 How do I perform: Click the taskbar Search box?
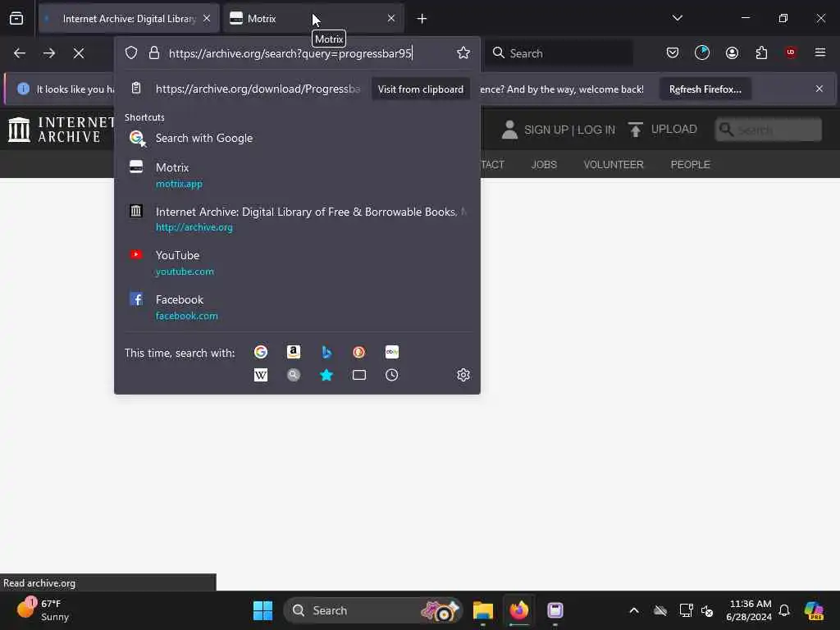pyautogui.click(x=373, y=610)
